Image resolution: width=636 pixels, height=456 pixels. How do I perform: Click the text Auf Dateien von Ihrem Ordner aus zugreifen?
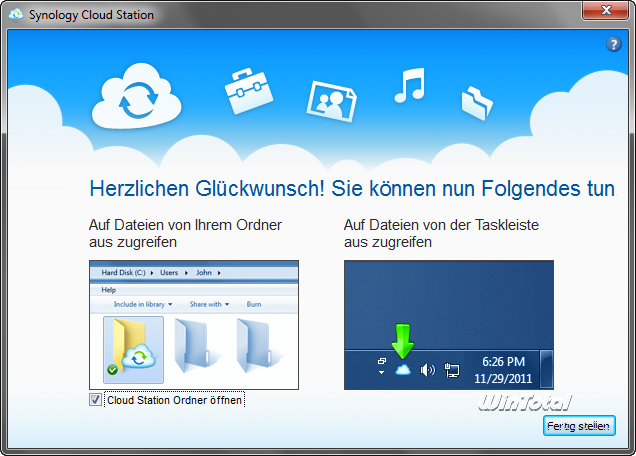click(x=185, y=233)
